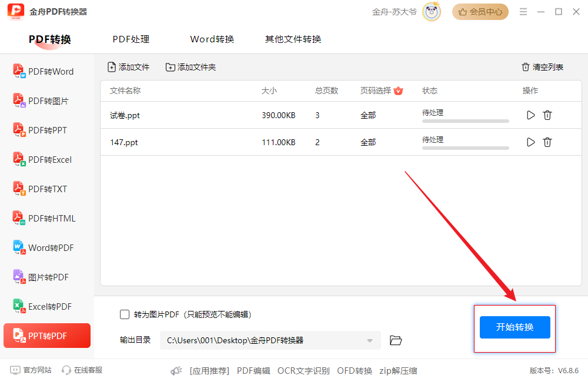Open OFD转换 recommended app link
This screenshot has height=382, width=588.
355,371
